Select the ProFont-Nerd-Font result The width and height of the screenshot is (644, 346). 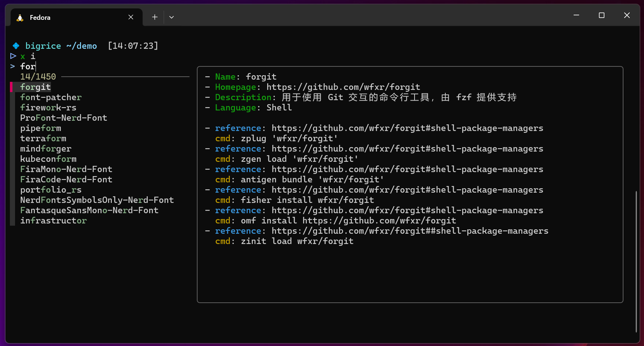tap(64, 118)
